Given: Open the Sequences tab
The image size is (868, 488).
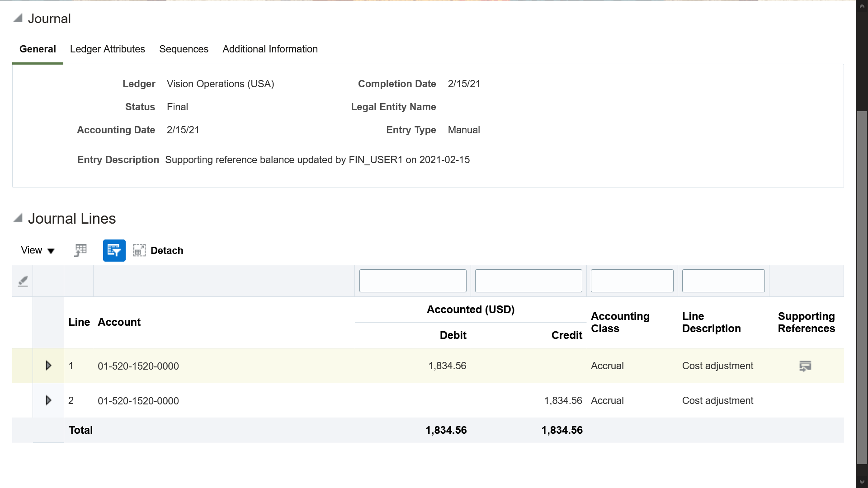Looking at the screenshot, I should point(184,49).
